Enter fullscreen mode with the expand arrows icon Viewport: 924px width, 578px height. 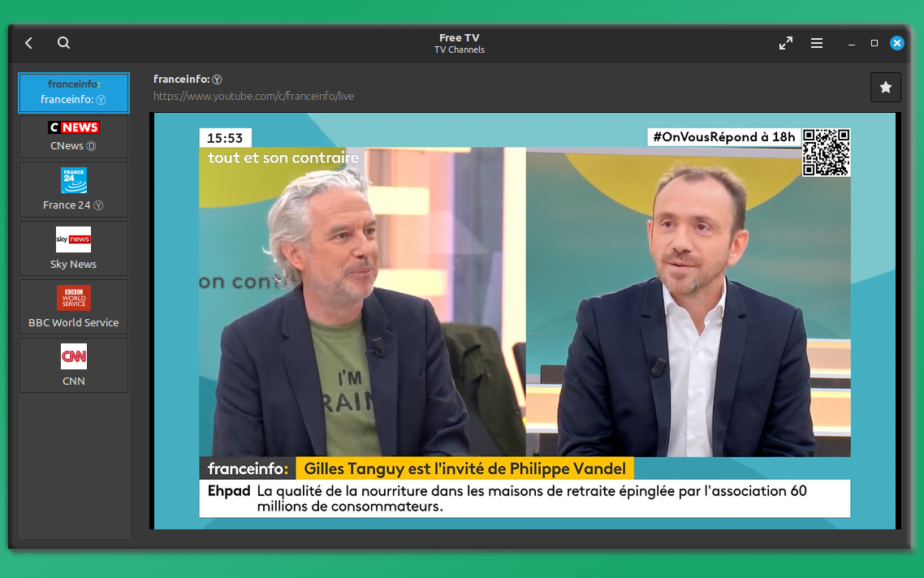[x=785, y=43]
